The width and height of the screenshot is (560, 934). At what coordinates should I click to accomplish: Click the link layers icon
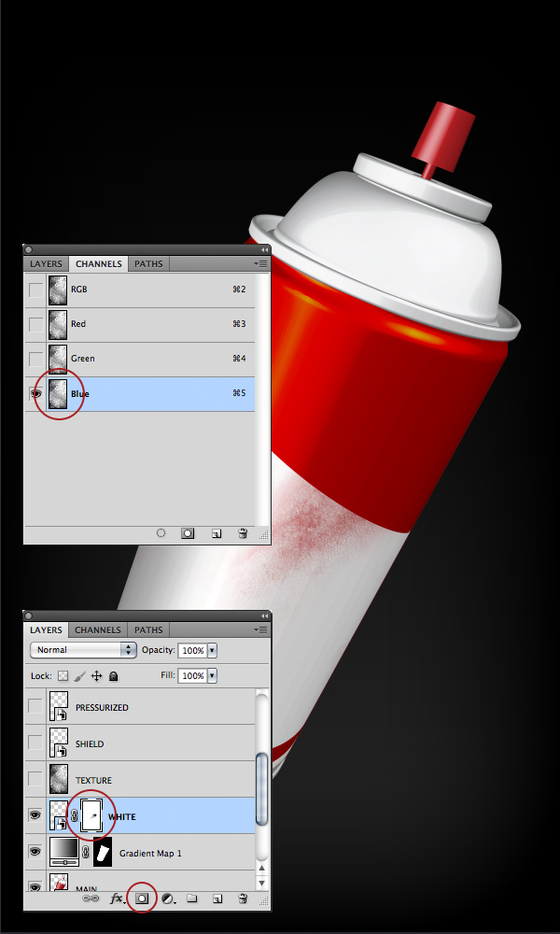(91, 899)
